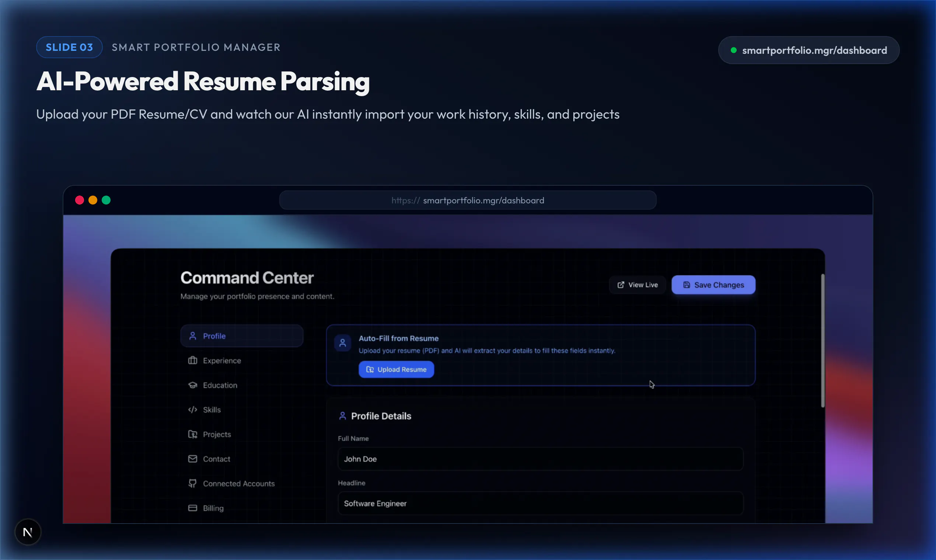This screenshot has width=936, height=560.
Task: Click the smartportfolio.mgr/dashboard status pill
Action: point(808,50)
